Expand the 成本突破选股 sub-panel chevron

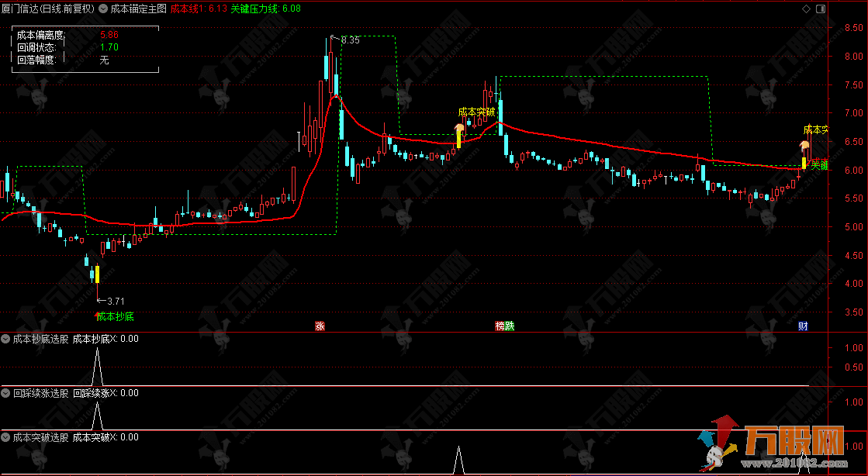(6, 437)
